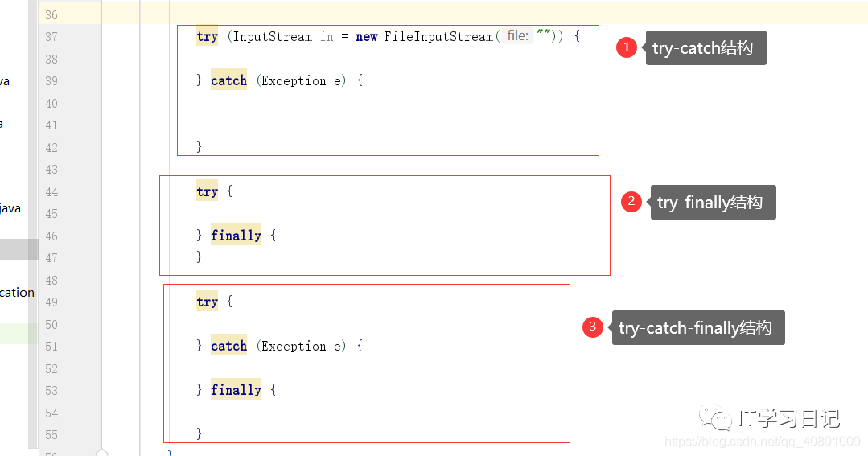Click line number 49 in the gutter

51,302
